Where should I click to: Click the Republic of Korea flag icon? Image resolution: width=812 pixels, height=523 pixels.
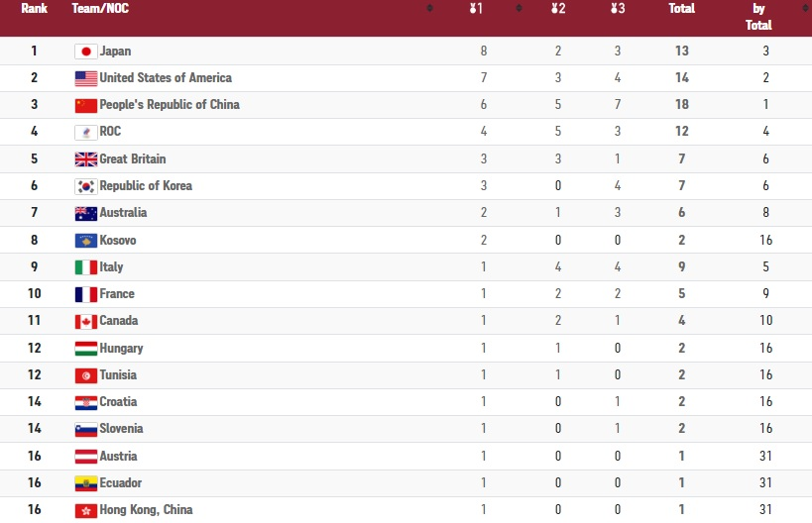86,185
